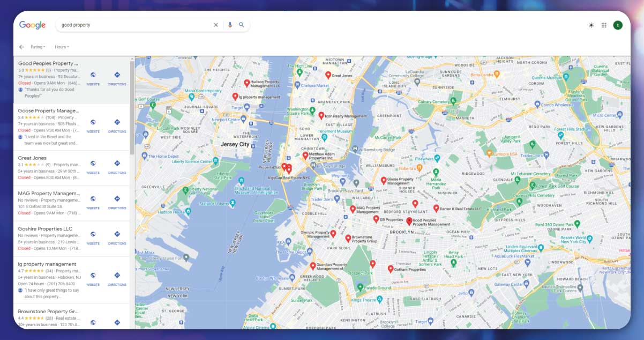
Task: Open Website for Goose Property Management
Action: [x=93, y=125]
